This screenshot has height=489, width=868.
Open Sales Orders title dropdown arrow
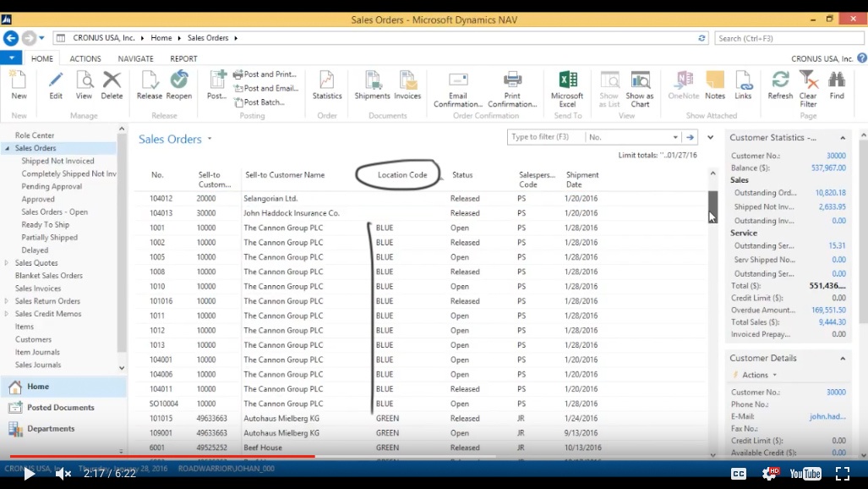[x=210, y=139]
